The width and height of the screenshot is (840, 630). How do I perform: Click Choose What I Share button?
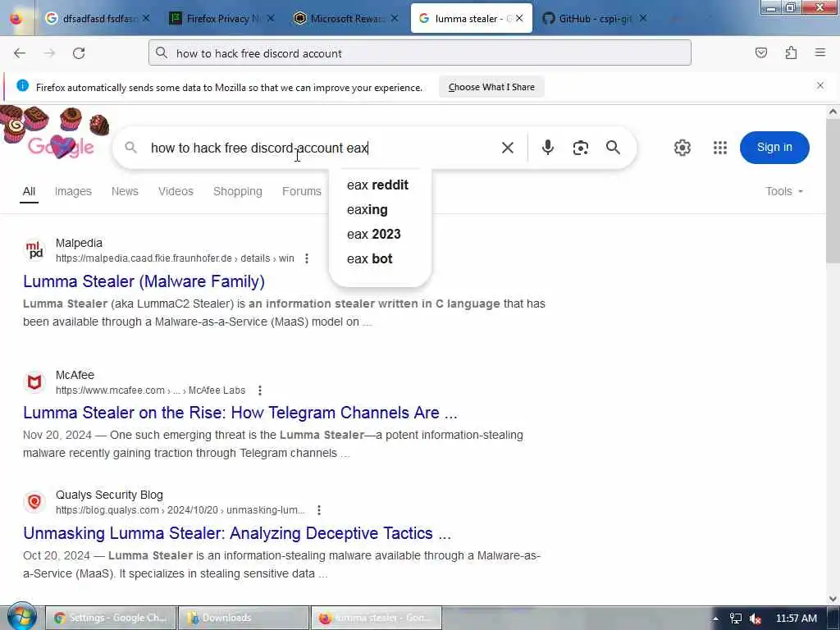pos(491,87)
